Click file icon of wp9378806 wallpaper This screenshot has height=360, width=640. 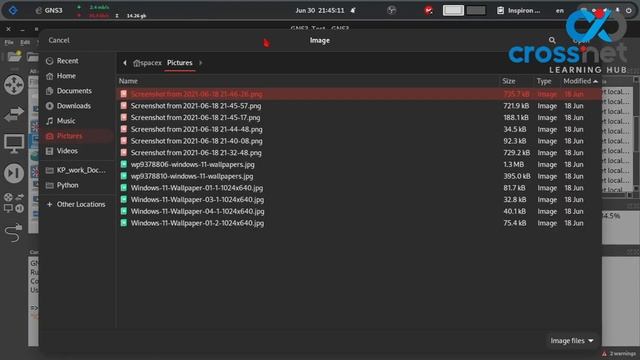pyautogui.click(x=124, y=164)
